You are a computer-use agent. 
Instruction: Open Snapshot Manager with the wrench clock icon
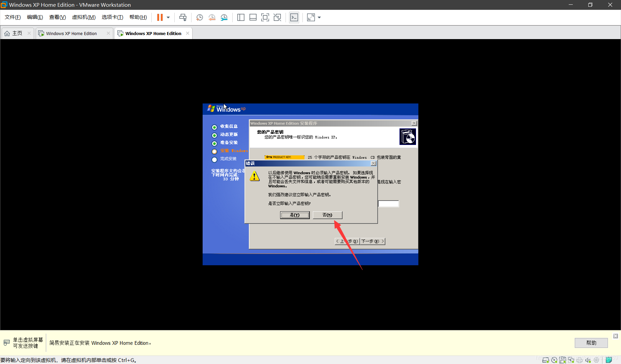pos(224,17)
